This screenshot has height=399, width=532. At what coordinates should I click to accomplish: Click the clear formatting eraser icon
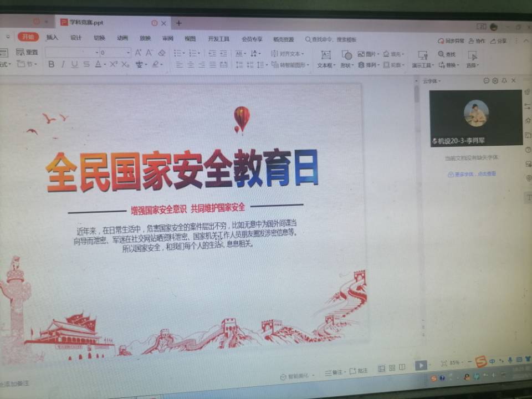click(162, 53)
